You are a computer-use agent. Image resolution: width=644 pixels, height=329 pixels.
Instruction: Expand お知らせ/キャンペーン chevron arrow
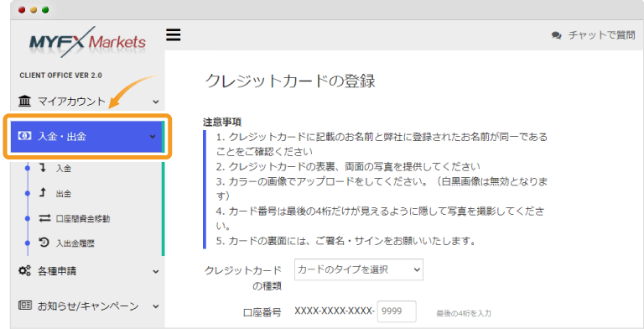tap(155, 306)
